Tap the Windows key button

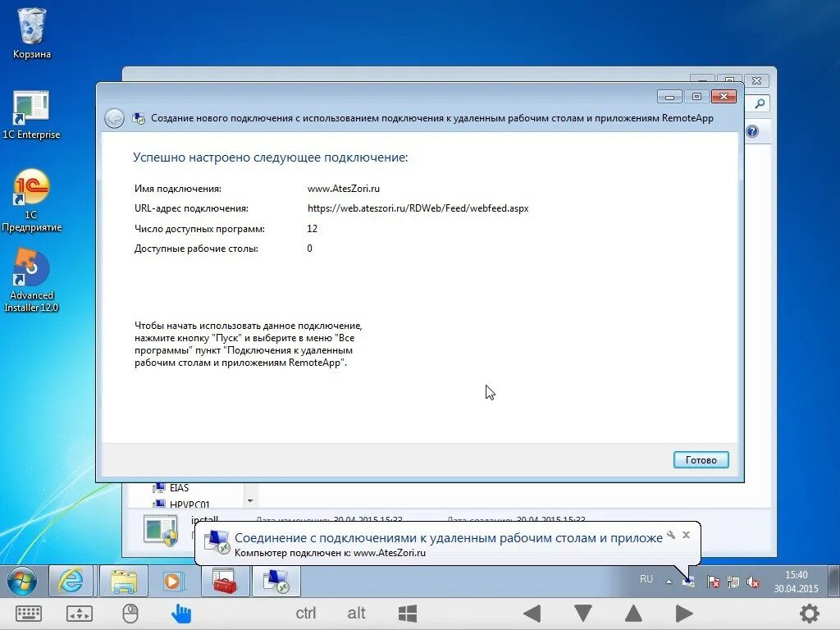pos(408,614)
